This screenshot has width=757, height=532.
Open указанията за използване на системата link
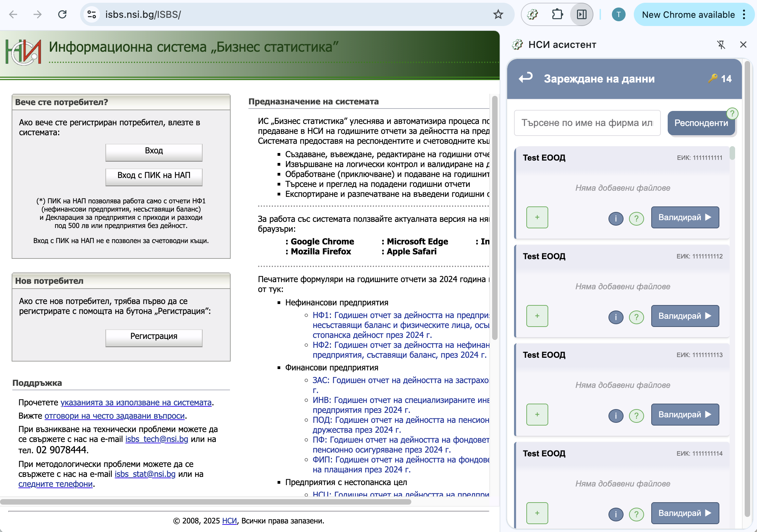coord(136,403)
